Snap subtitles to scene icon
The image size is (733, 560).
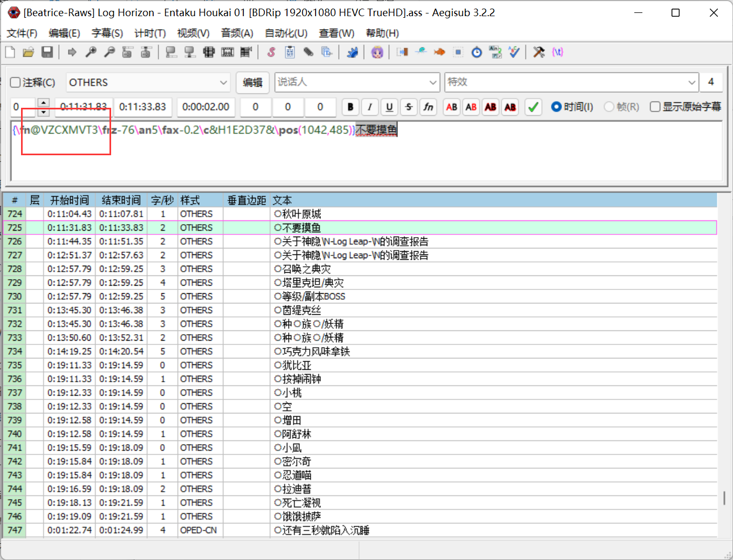(228, 52)
